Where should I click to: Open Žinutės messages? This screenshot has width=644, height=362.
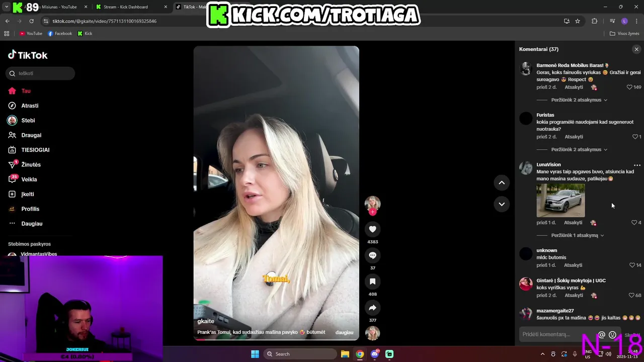click(31, 165)
